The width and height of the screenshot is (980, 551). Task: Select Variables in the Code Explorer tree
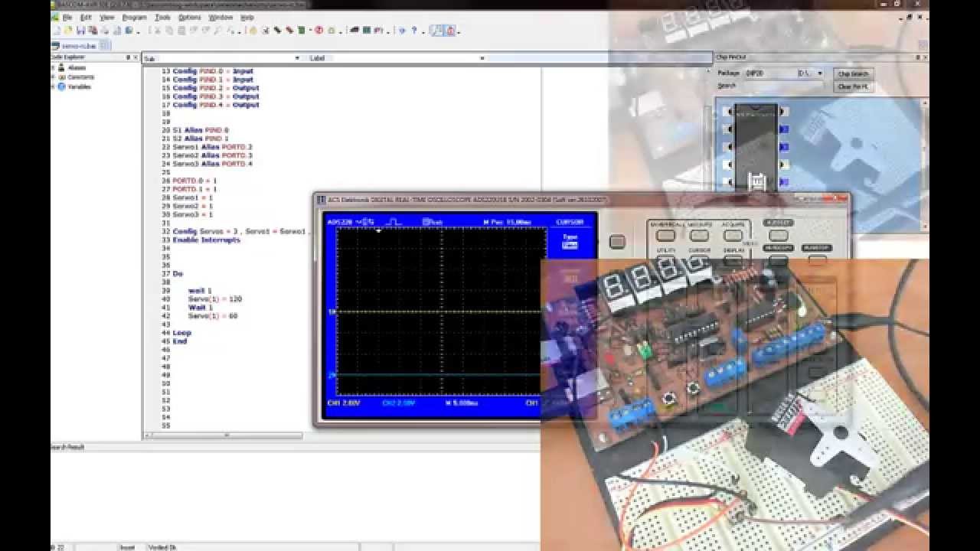[x=79, y=86]
